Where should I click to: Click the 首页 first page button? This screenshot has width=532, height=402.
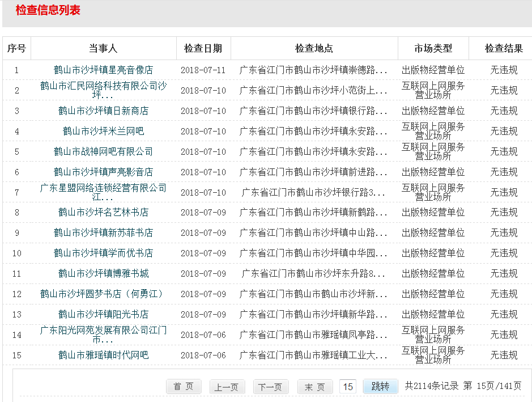click(x=184, y=387)
